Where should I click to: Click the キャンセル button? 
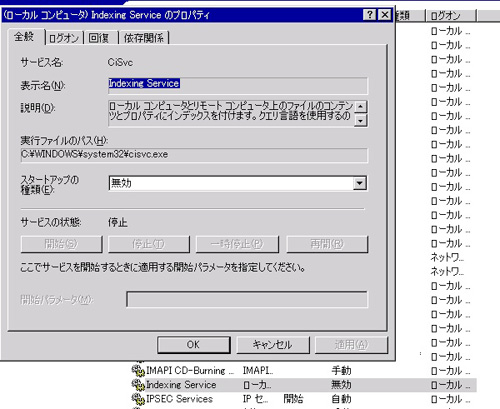point(273,345)
